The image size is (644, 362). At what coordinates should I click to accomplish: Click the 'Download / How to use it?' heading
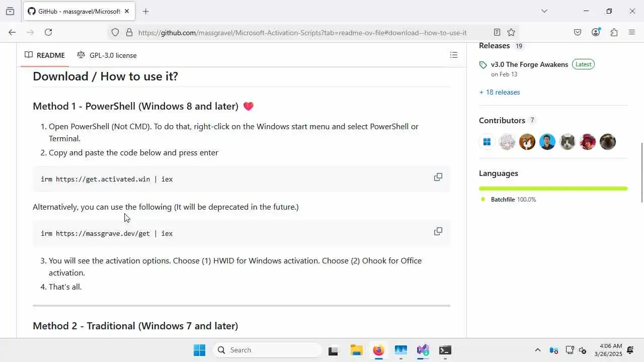[x=106, y=76]
